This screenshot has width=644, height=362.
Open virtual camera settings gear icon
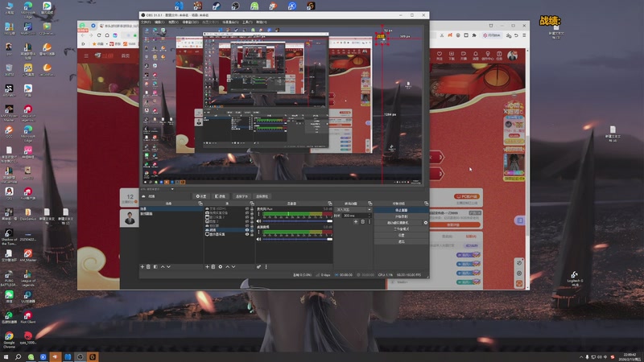[x=426, y=223]
